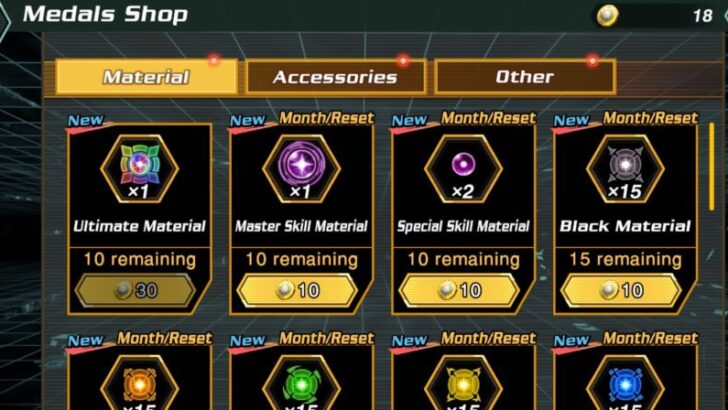Select the orange material icon in second row

pyautogui.click(x=139, y=384)
